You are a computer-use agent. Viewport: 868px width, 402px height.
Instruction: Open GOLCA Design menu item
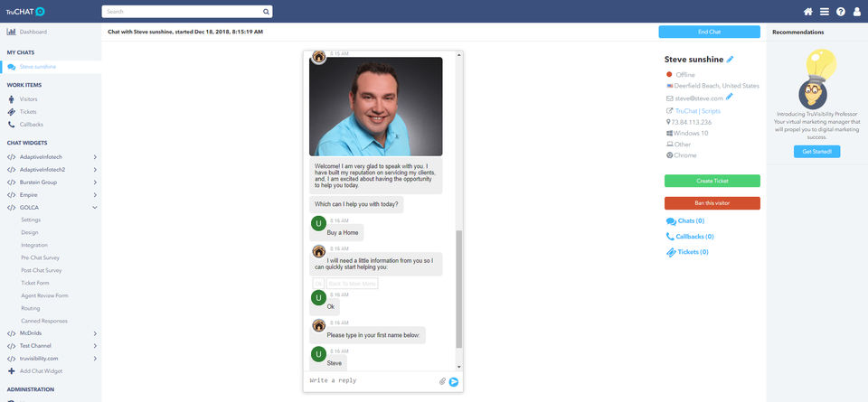[x=30, y=233]
